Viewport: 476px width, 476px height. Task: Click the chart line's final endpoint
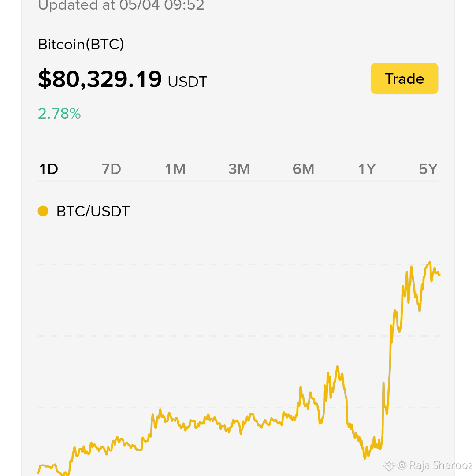point(439,275)
